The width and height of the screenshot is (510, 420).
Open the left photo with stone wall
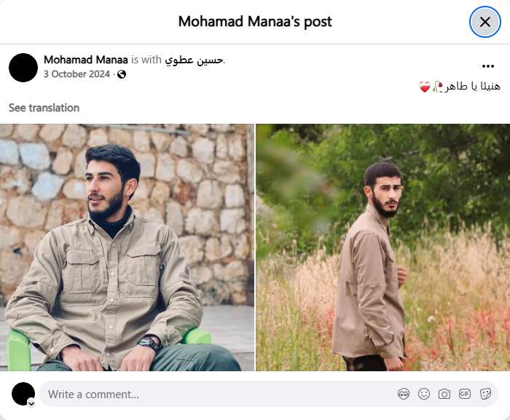pyautogui.click(x=127, y=247)
